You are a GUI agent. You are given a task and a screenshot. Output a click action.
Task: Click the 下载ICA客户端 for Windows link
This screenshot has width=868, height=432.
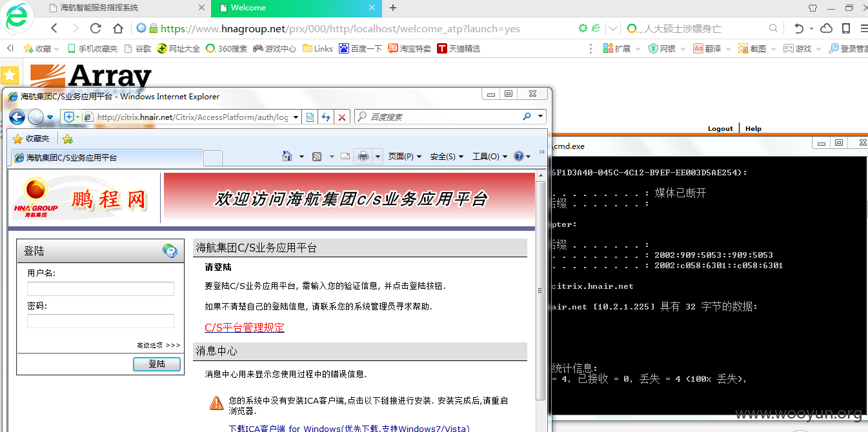pyautogui.click(x=349, y=428)
